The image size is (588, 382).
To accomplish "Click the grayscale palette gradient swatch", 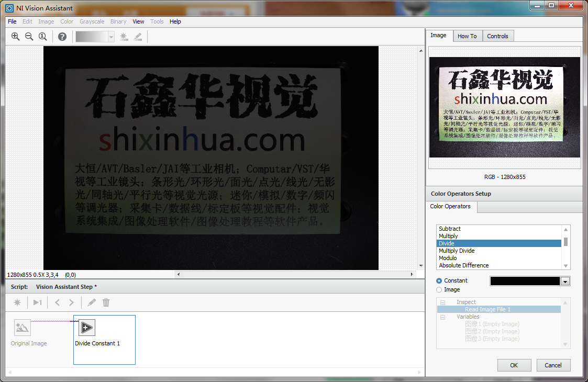I will pos(92,37).
